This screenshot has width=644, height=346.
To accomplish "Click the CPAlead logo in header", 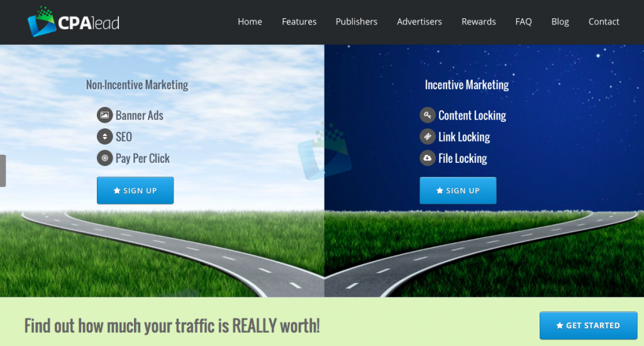I will click(x=73, y=22).
